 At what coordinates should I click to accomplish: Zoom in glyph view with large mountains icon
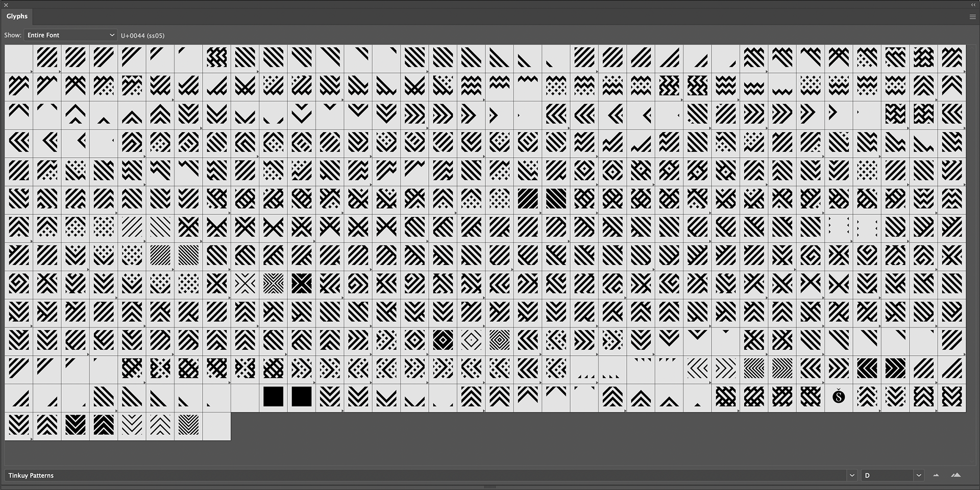click(x=956, y=475)
